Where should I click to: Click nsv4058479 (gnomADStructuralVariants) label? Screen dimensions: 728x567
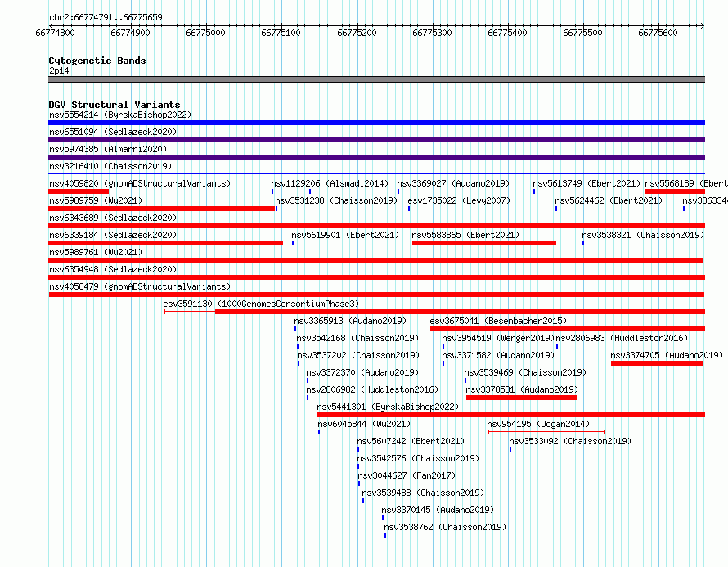point(140,286)
